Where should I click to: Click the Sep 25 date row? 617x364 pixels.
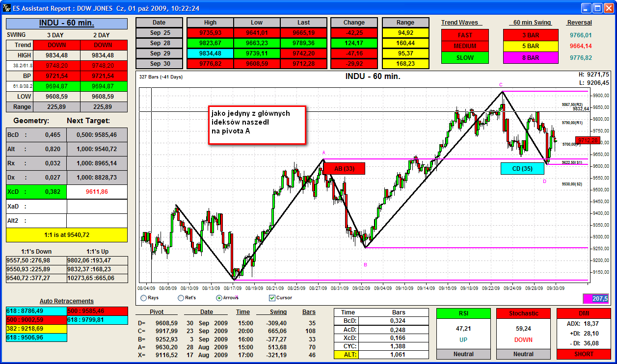(x=159, y=32)
